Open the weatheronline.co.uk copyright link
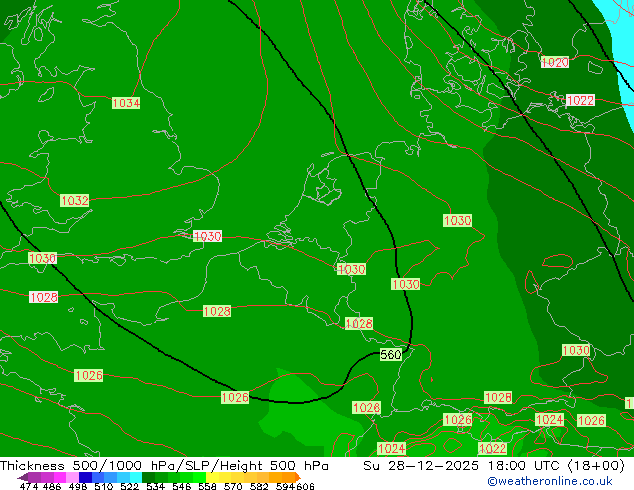634x490 pixels. (550, 481)
